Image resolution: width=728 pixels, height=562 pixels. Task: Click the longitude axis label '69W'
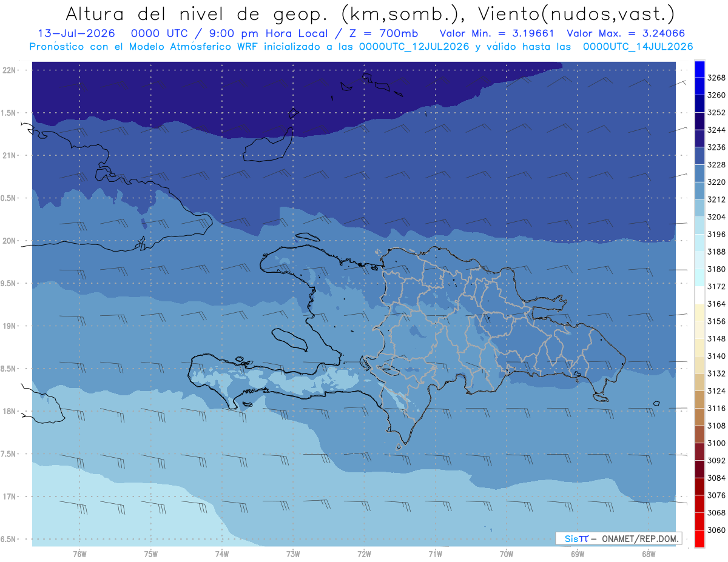click(578, 554)
